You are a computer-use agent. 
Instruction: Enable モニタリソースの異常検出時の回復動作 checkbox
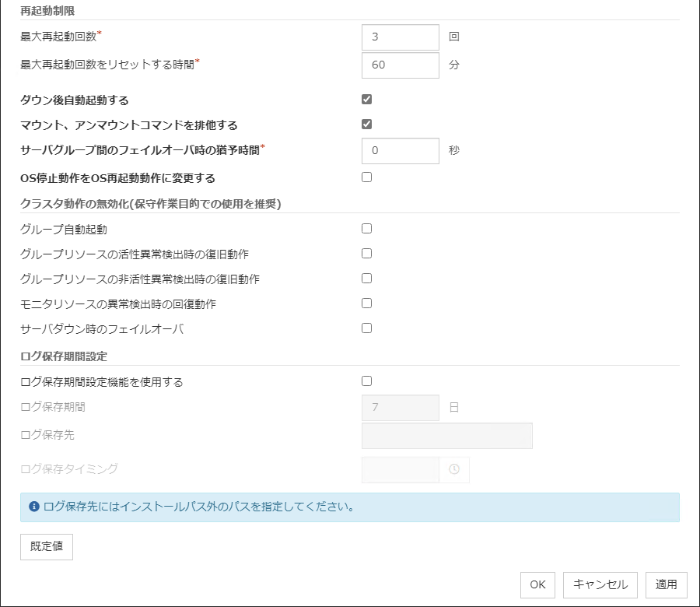[x=367, y=303]
